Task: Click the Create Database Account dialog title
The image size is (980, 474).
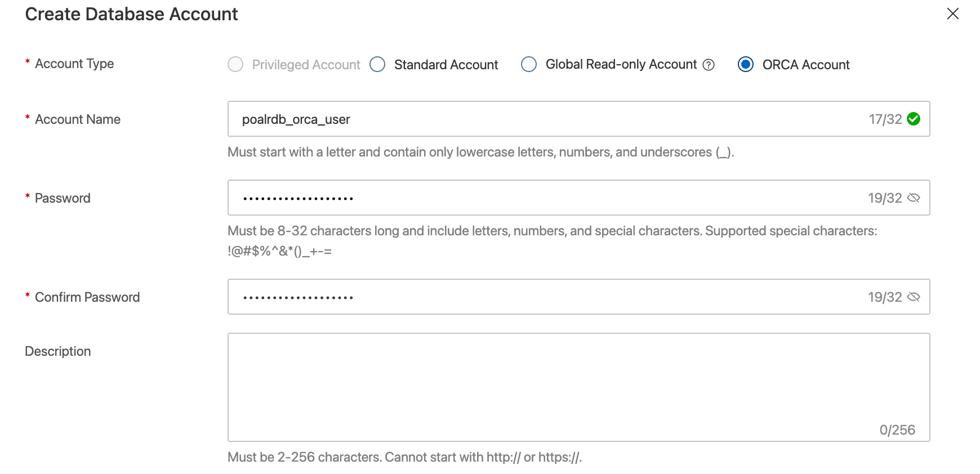Action: tap(131, 14)
